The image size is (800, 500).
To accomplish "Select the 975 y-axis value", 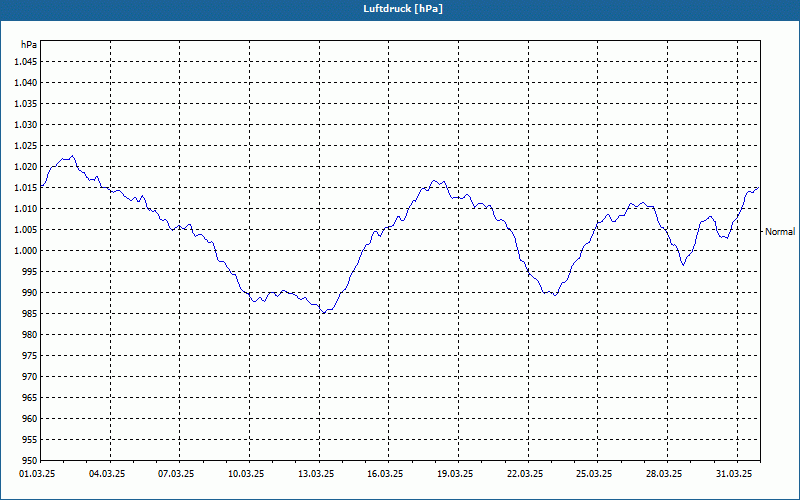I will point(31,356).
